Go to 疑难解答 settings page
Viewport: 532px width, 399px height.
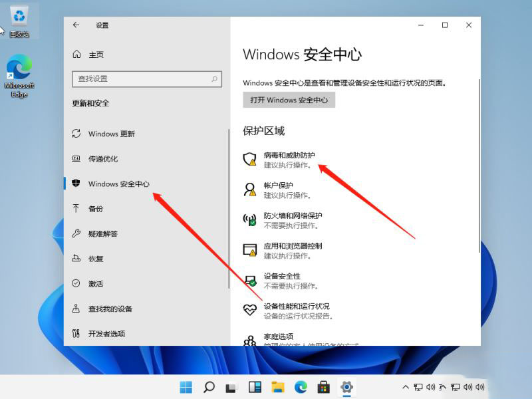click(x=103, y=233)
